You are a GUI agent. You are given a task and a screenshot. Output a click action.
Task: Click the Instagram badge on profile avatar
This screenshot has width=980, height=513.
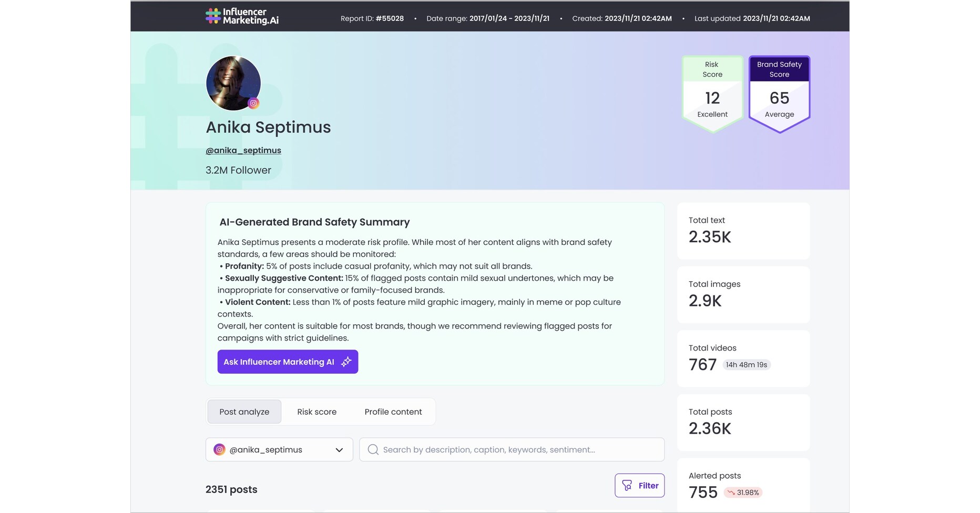tap(253, 103)
